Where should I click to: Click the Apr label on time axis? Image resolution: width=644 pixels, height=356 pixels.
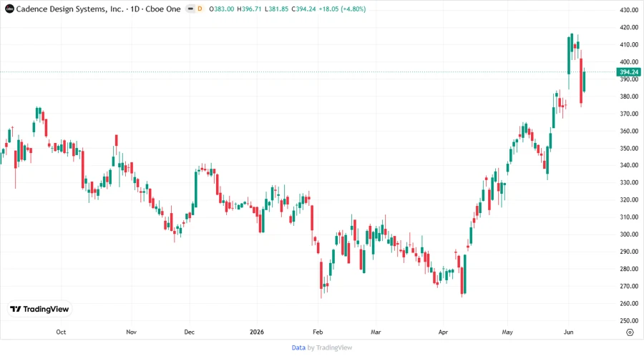[443, 332]
